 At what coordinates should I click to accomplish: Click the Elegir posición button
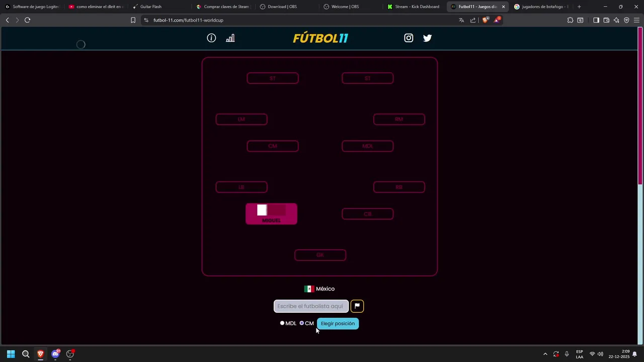point(338,323)
